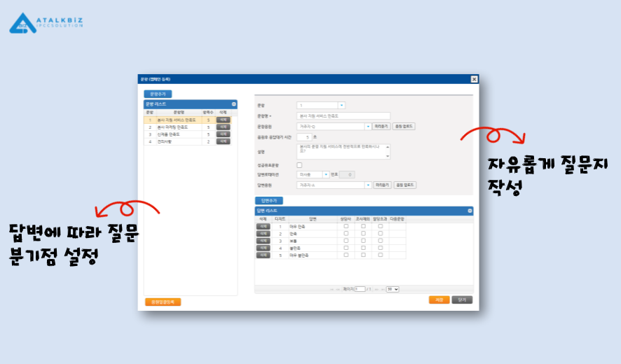
Task: Click the AtalkBiz logo
Action: tap(46, 23)
